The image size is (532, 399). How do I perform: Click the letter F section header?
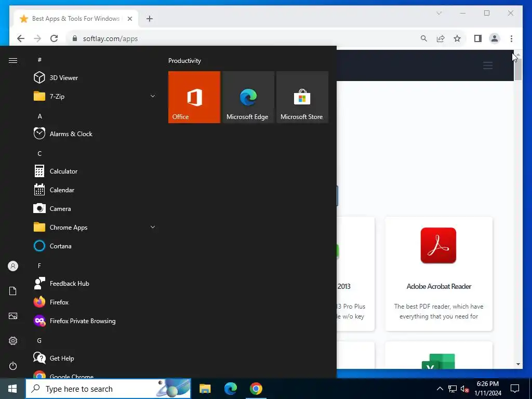(39, 265)
